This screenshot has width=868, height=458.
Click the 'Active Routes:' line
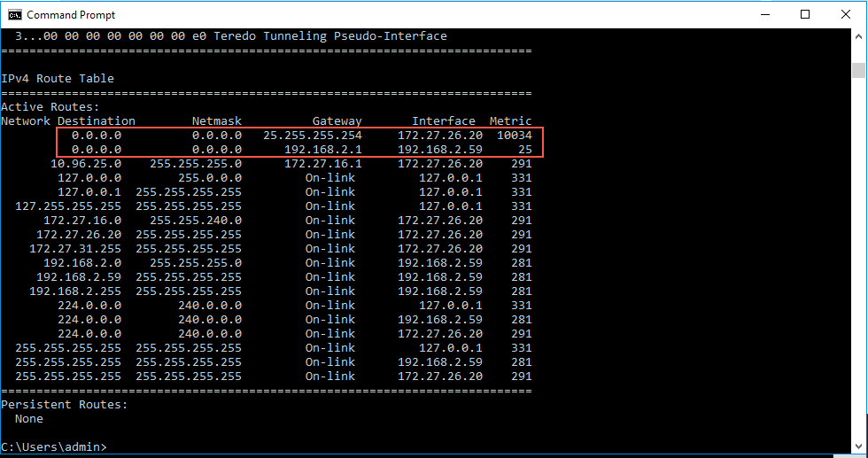[50, 107]
